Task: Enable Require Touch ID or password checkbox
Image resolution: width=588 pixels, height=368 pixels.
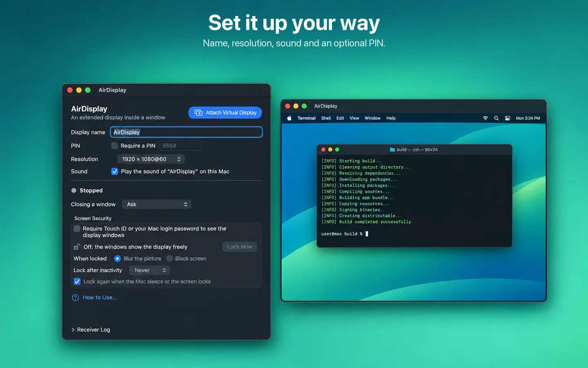Action: click(x=77, y=229)
